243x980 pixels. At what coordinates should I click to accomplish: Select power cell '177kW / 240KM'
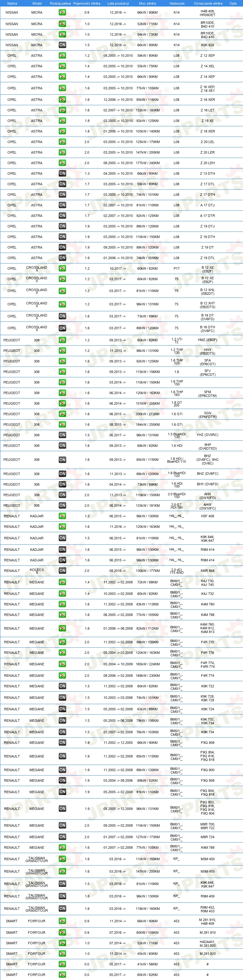(148, 163)
